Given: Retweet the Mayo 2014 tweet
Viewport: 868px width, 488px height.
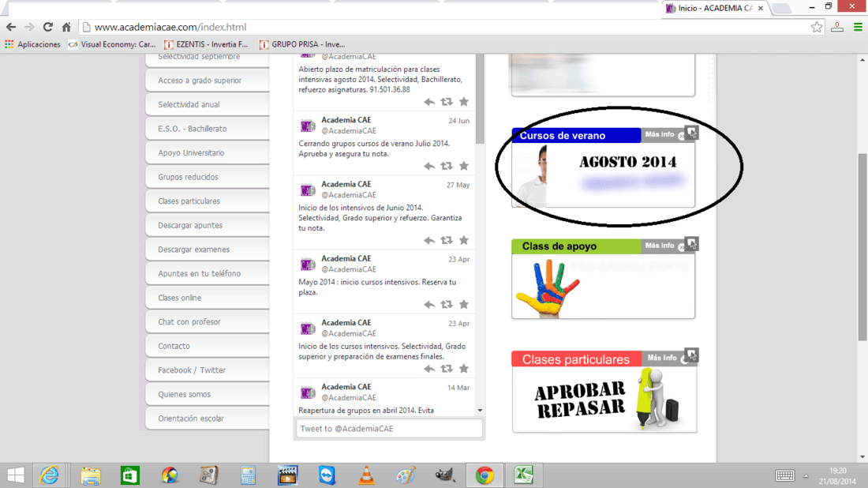Looking at the screenshot, I should point(446,305).
